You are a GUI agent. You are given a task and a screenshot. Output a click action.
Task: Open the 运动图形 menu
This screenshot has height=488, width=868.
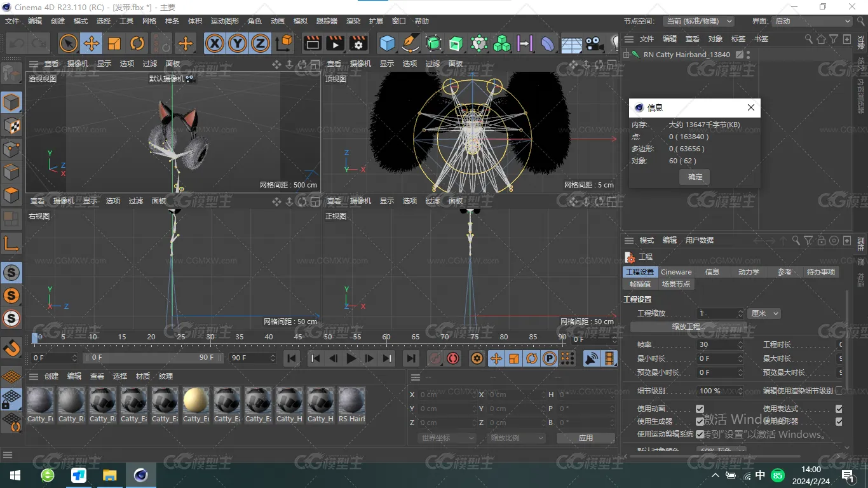(x=226, y=21)
